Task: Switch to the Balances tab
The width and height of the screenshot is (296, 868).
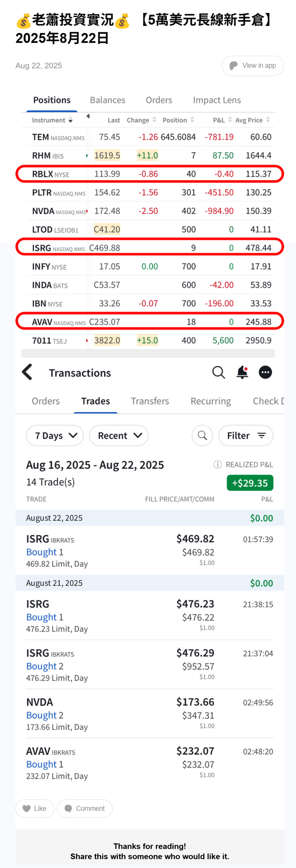Action: tap(107, 100)
